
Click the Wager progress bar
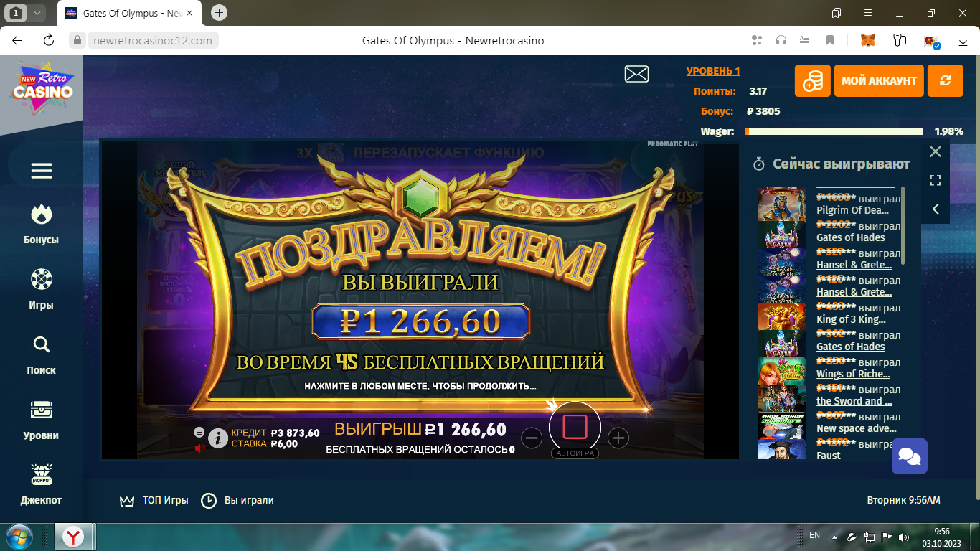click(x=834, y=131)
